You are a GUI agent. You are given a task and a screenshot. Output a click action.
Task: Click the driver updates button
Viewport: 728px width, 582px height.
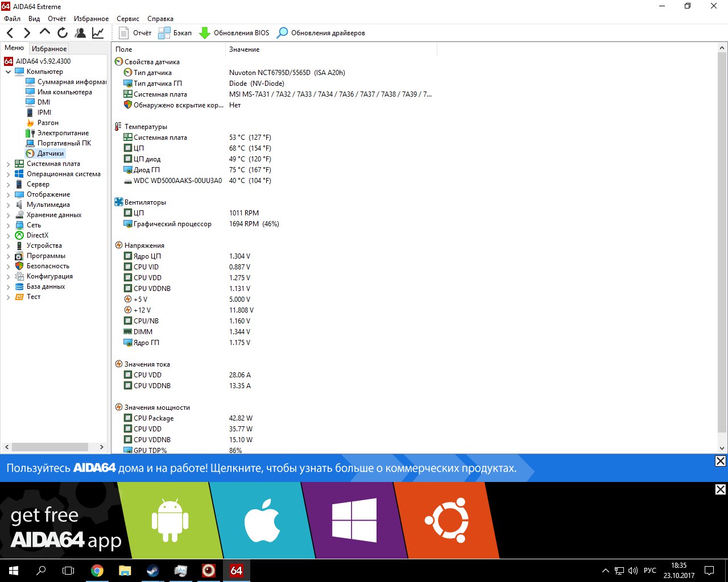[x=321, y=33]
